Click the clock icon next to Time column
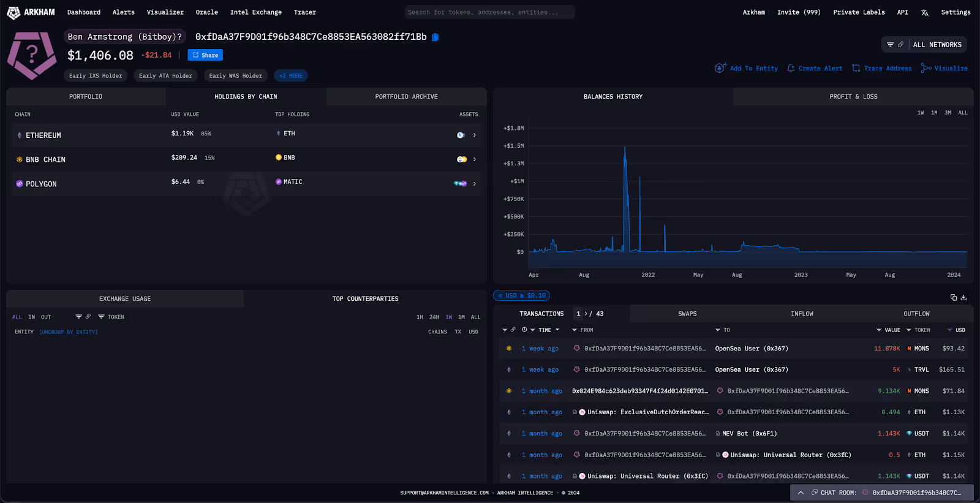This screenshot has width=980, height=503. point(524,330)
